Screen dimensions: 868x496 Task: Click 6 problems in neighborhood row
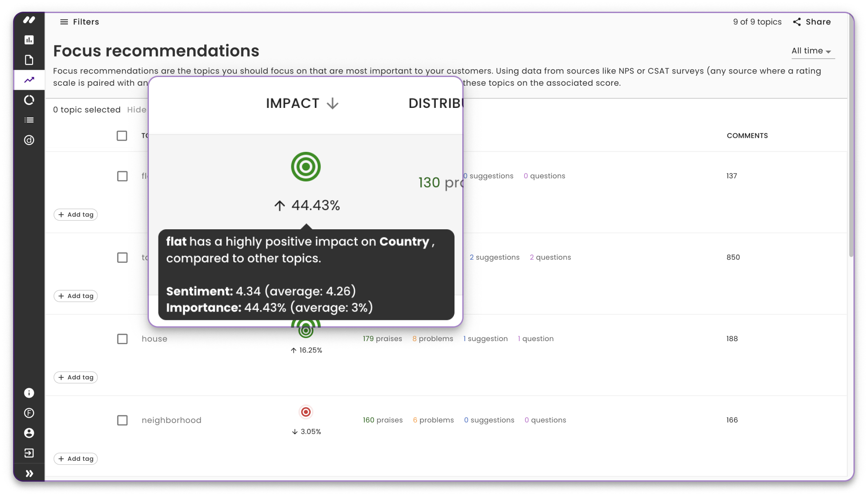433,420
